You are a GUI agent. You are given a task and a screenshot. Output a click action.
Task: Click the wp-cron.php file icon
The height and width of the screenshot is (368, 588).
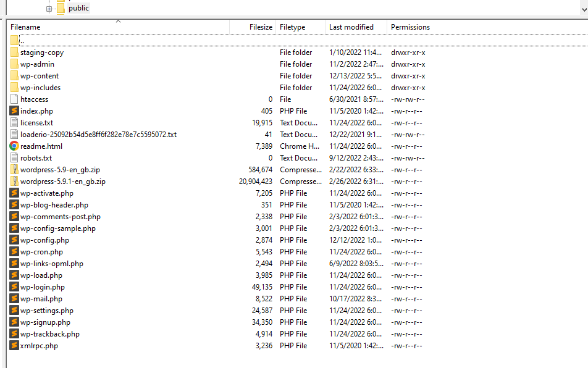point(14,251)
